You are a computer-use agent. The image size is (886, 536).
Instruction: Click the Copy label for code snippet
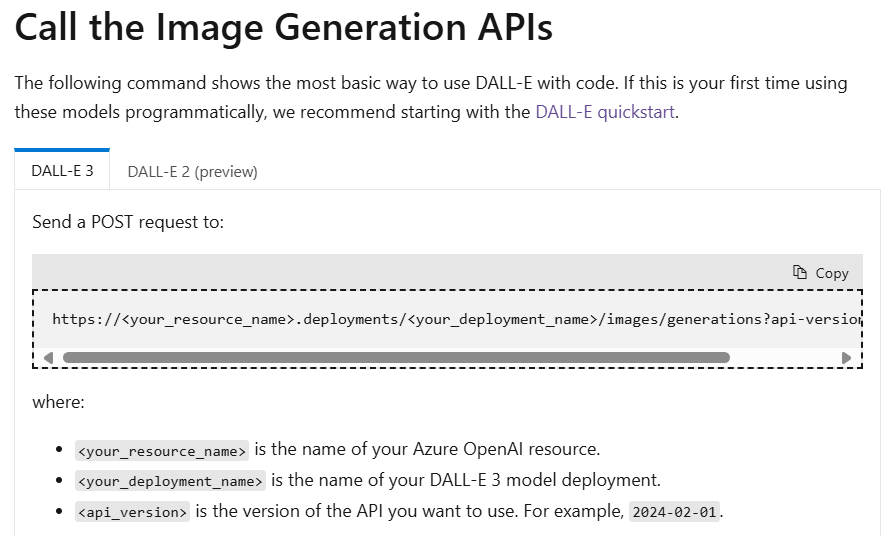(x=832, y=273)
